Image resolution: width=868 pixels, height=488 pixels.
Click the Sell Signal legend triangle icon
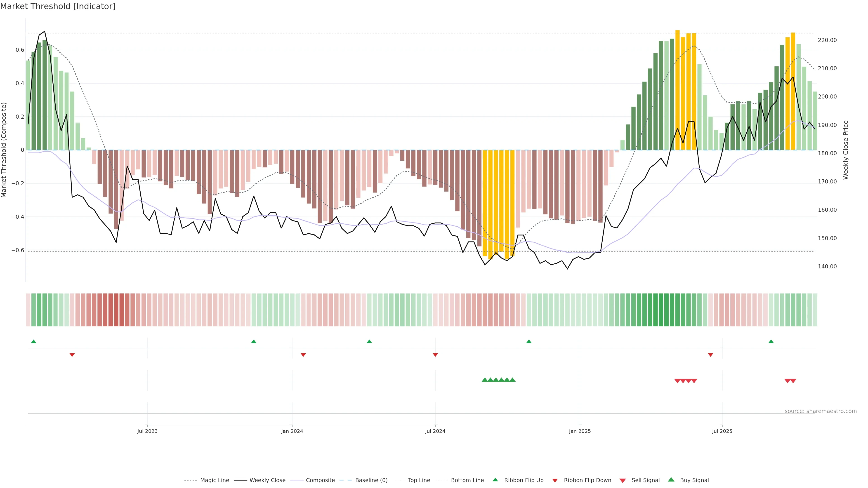click(x=622, y=481)
